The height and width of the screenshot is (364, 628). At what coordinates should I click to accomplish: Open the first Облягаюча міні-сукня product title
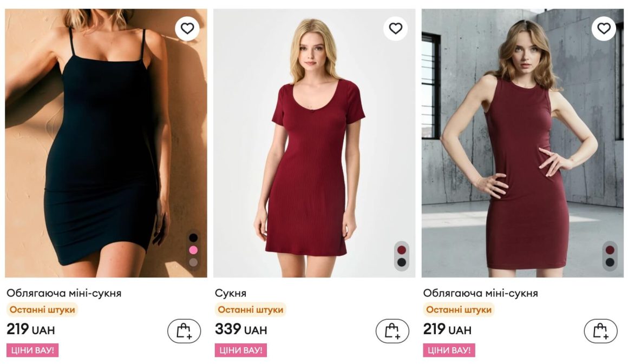(64, 293)
